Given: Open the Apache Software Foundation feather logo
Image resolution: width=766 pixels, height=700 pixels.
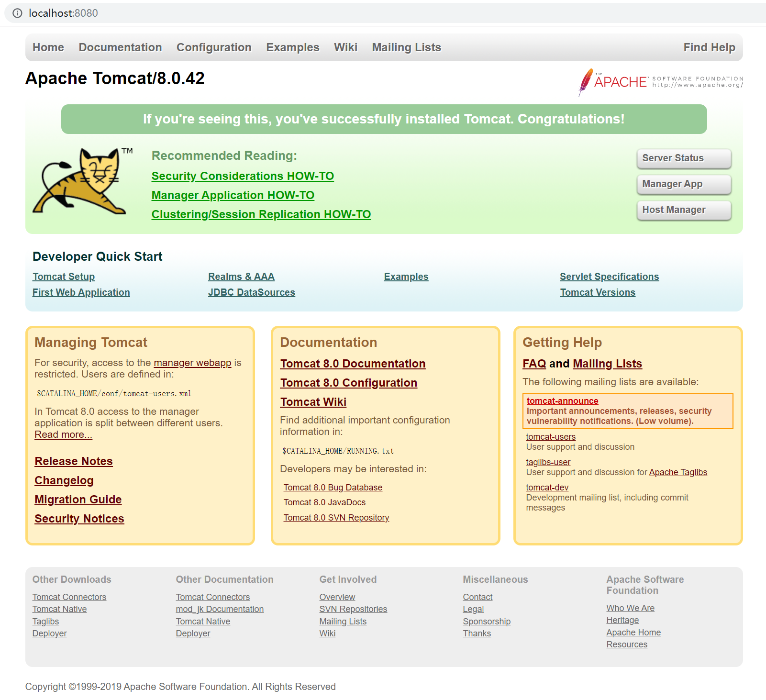Looking at the screenshot, I should (660, 82).
